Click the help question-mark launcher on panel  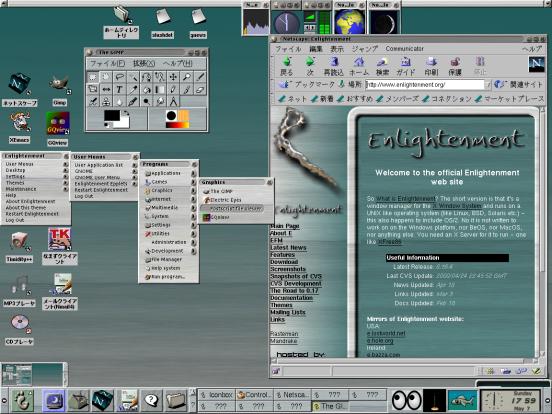(151, 400)
